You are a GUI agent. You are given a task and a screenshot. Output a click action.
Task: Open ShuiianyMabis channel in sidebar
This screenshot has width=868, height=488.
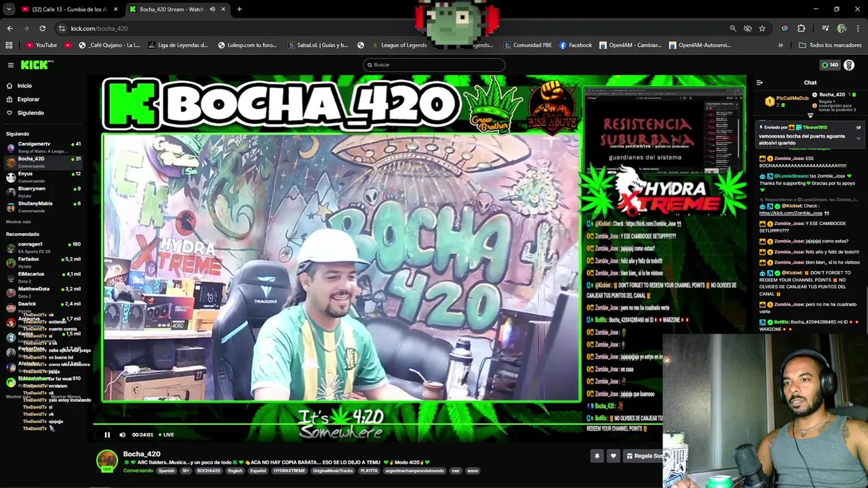coord(42,206)
